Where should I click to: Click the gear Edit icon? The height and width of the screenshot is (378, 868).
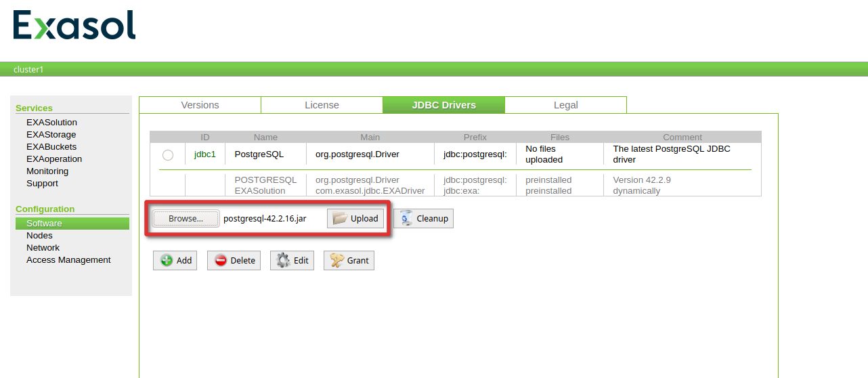coord(283,260)
